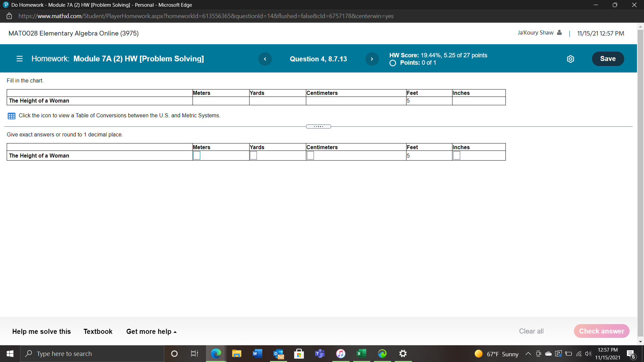The height and width of the screenshot is (362, 644).
Task: Select the Meters answer checkbox field
Action: pos(197,155)
